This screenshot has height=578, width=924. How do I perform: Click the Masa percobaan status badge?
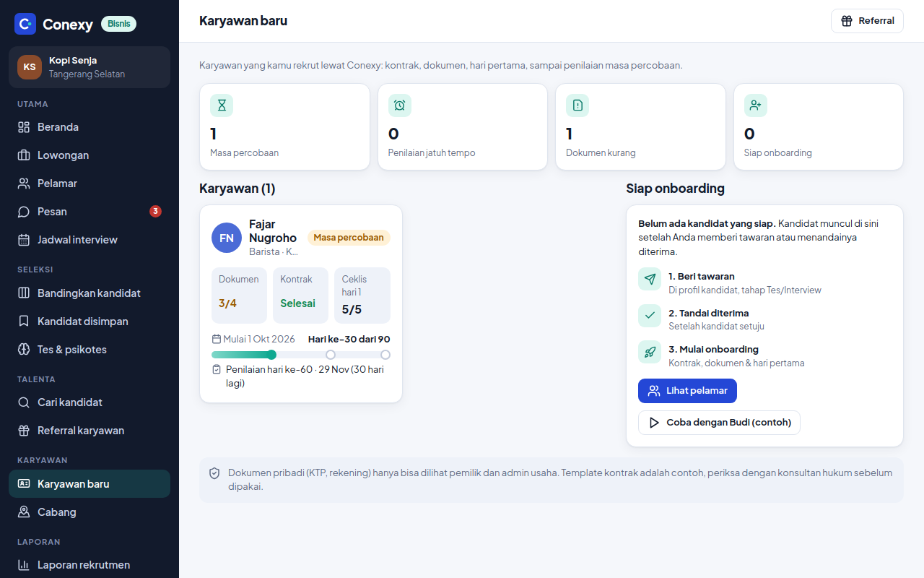coord(349,238)
